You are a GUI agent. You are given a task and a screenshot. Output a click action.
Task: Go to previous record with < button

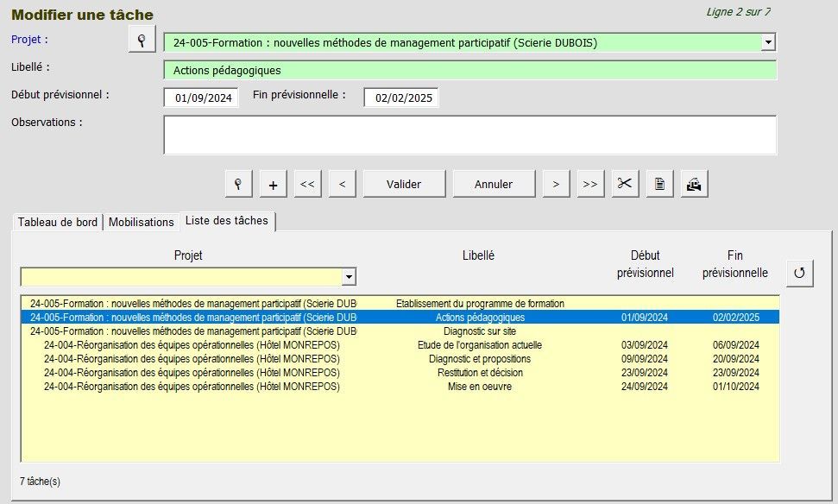click(342, 184)
